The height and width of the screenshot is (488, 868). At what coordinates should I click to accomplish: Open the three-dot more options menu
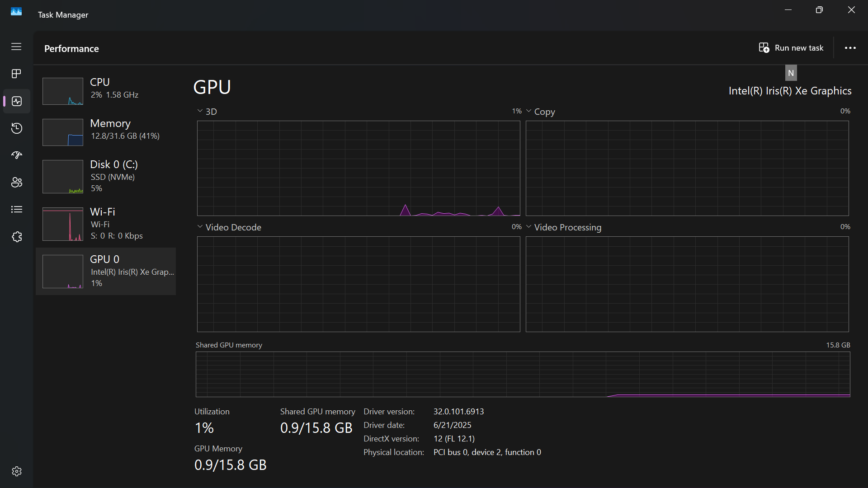click(x=850, y=48)
